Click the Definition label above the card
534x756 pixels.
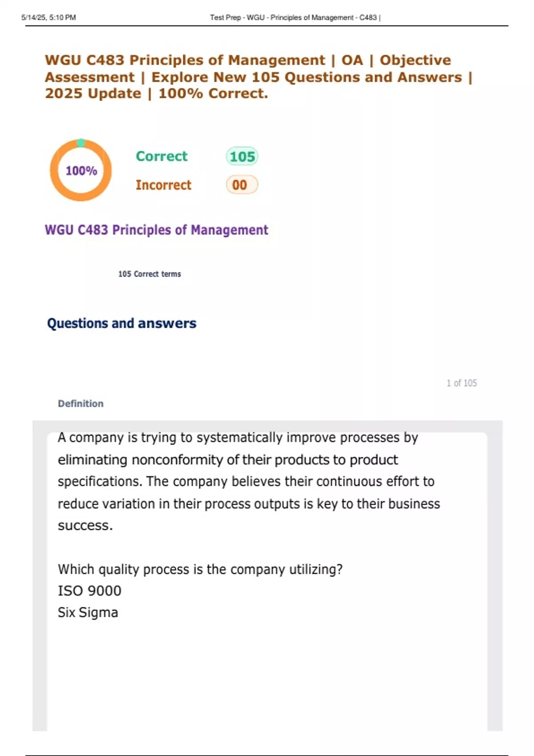tap(81, 404)
